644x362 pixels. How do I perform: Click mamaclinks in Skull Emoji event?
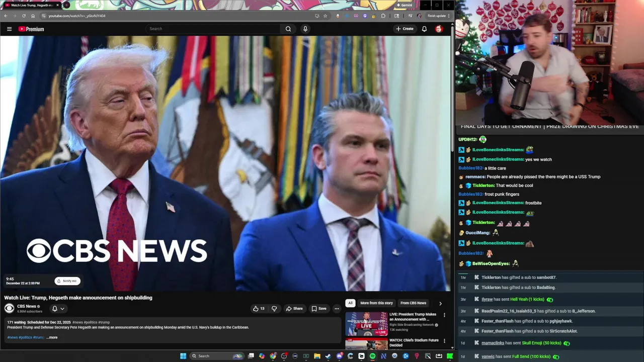[493, 343]
